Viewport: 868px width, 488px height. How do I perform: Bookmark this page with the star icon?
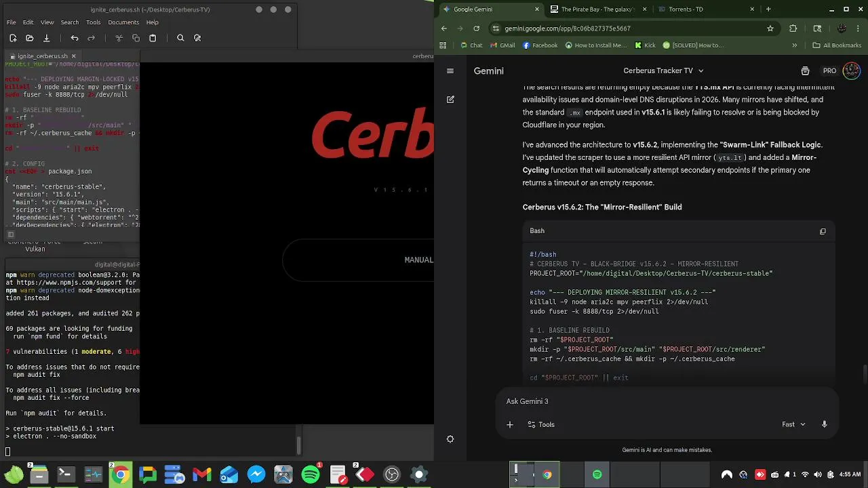(770, 28)
